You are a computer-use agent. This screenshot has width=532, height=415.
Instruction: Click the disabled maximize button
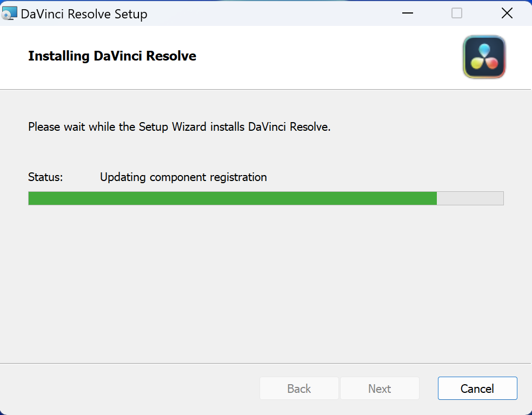click(457, 14)
